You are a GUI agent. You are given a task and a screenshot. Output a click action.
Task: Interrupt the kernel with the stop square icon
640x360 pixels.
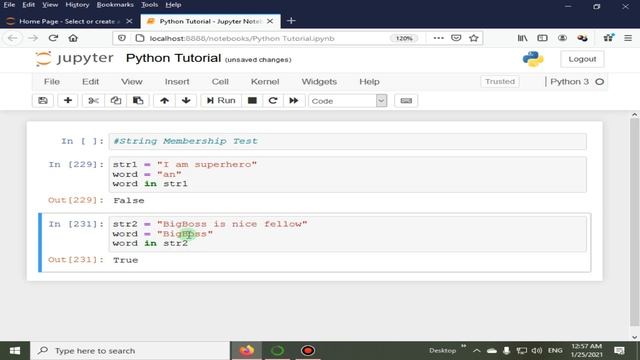point(252,100)
